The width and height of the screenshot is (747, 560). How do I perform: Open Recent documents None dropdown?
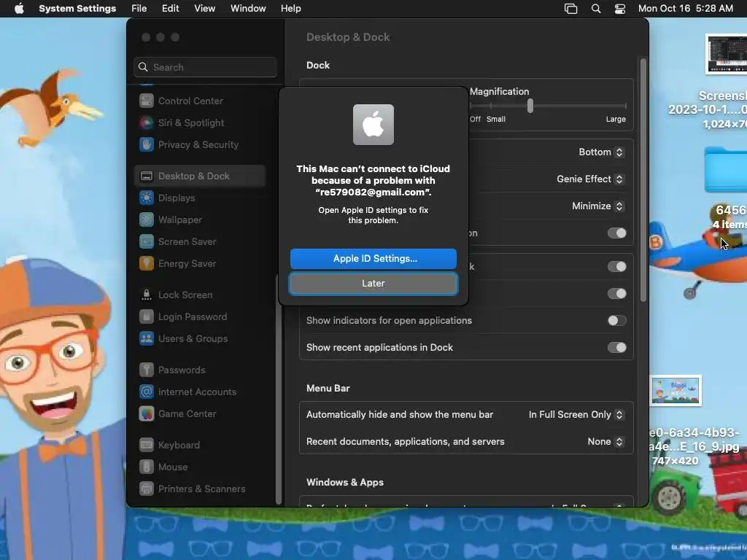605,442
